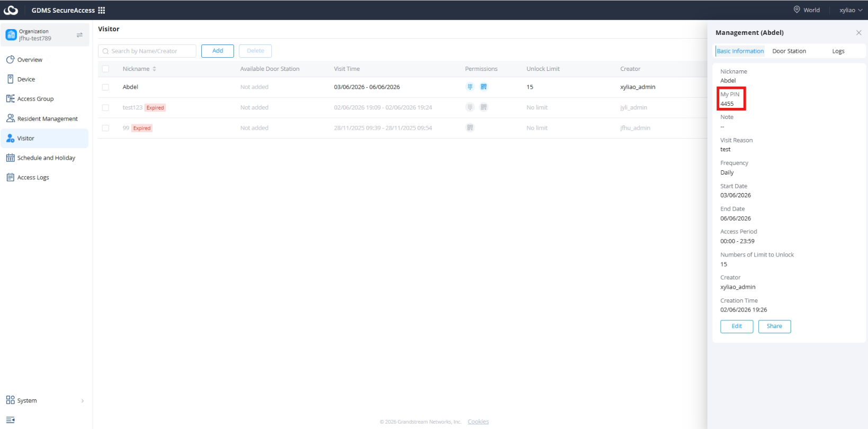Tick the checkbox for visitor 99
This screenshot has width=868, height=429.
coord(105,128)
